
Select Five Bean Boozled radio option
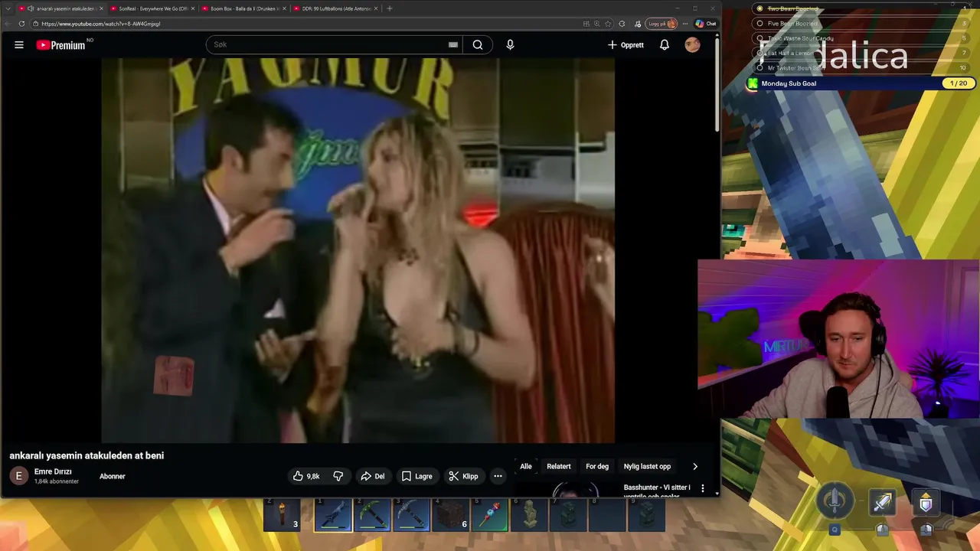pos(759,24)
